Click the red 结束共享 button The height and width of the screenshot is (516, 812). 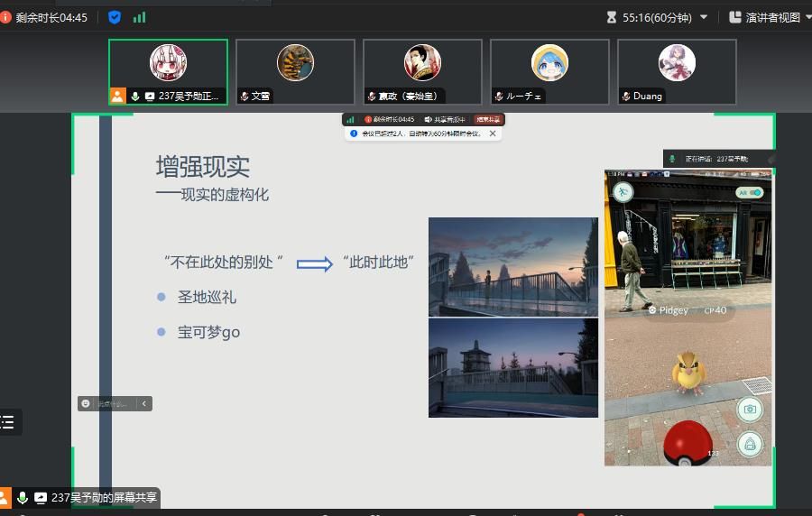(x=488, y=119)
